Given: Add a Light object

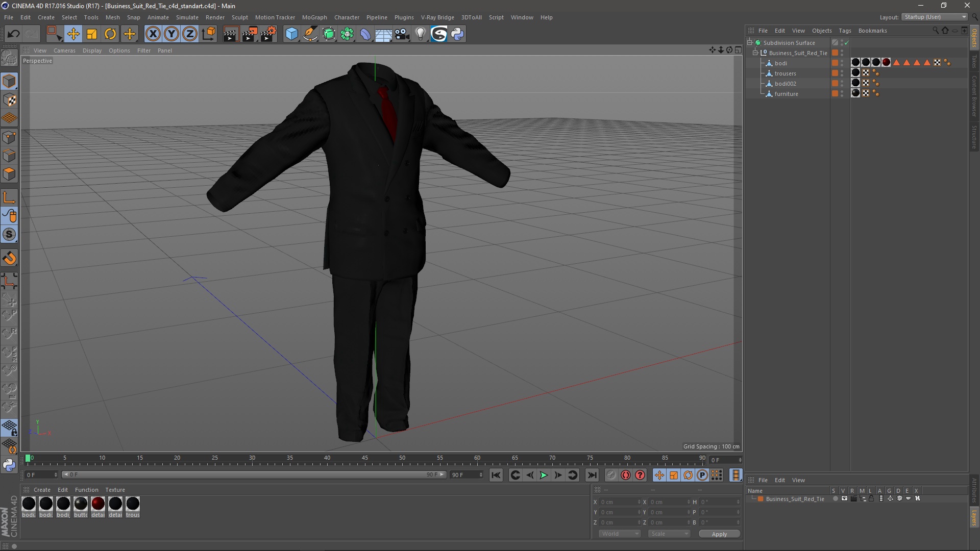Looking at the screenshot, I should pos(421,34).
